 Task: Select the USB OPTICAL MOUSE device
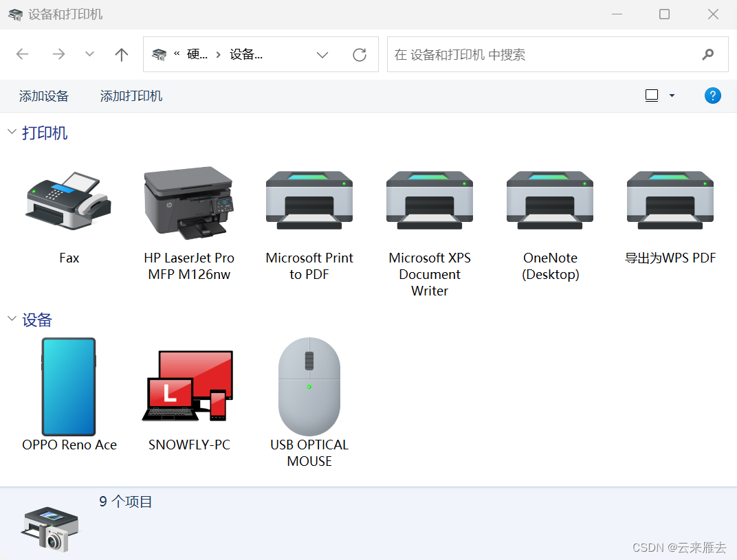coord(309,387)
